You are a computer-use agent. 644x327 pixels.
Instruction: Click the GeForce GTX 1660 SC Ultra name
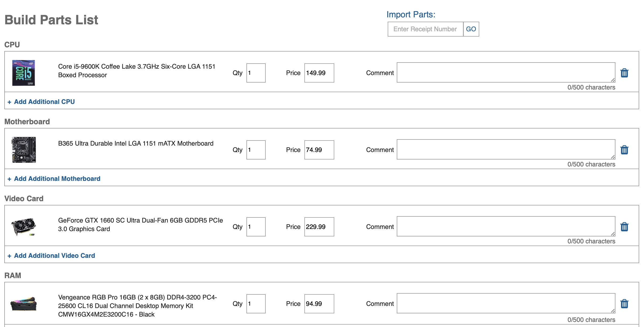coord(140,225)
